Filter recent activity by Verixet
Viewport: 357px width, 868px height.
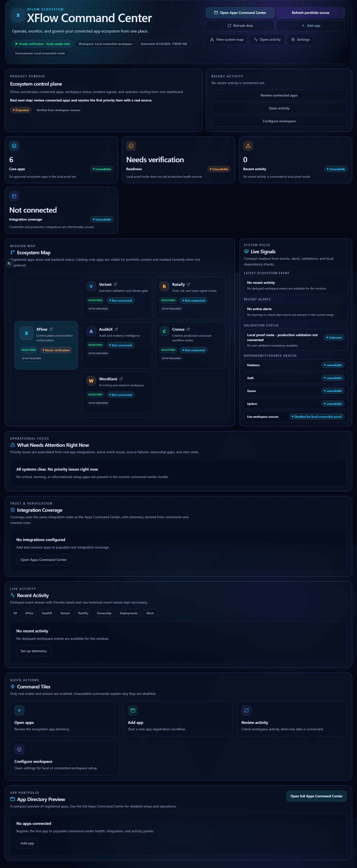[x=65, y=613]
